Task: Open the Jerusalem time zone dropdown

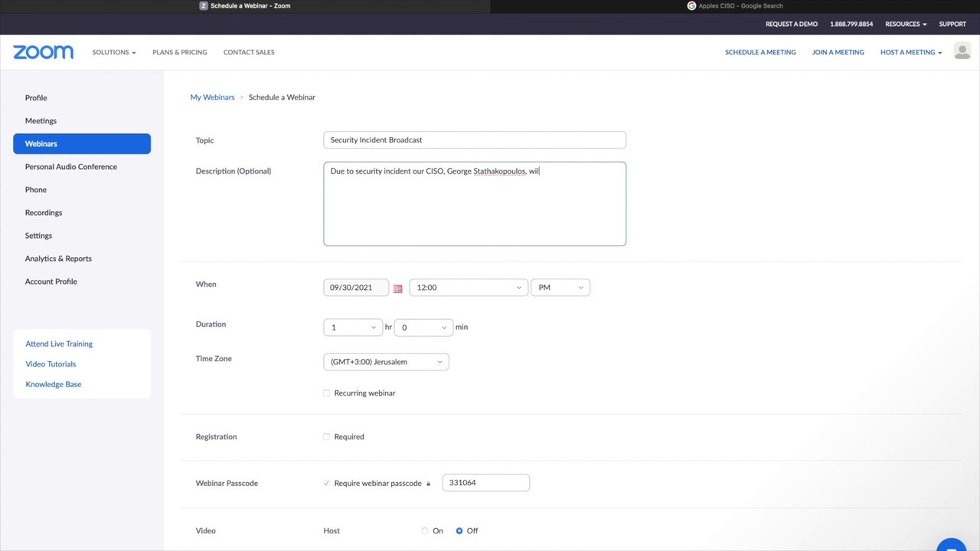Action: point(386,362)
